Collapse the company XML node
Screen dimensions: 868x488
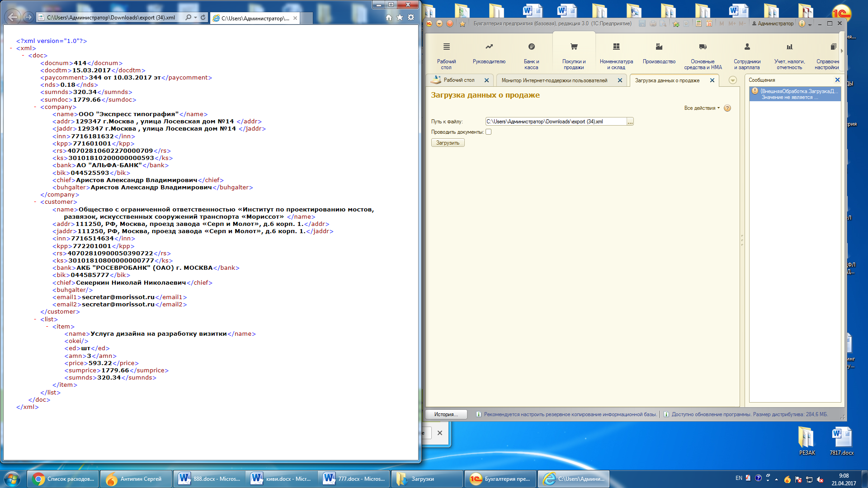[x=35, y=107]
